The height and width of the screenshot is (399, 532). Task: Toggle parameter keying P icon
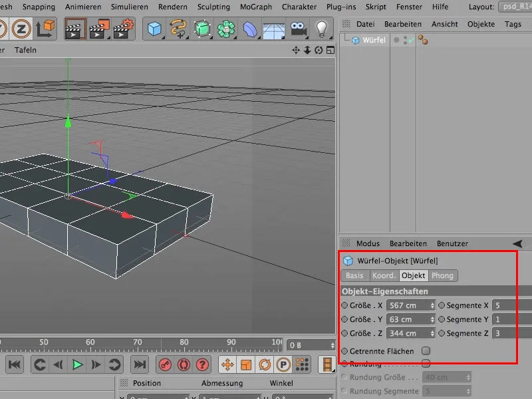pyautogui.click(x=283, y=364)
